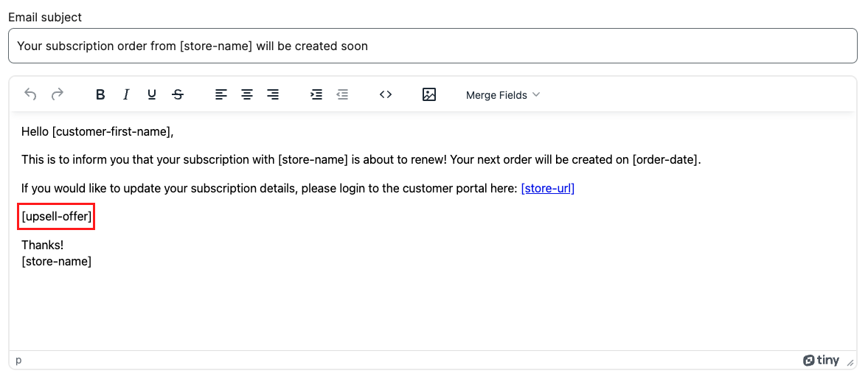
Task: Open the [store-url] link
Action: (x=547, y=189)
